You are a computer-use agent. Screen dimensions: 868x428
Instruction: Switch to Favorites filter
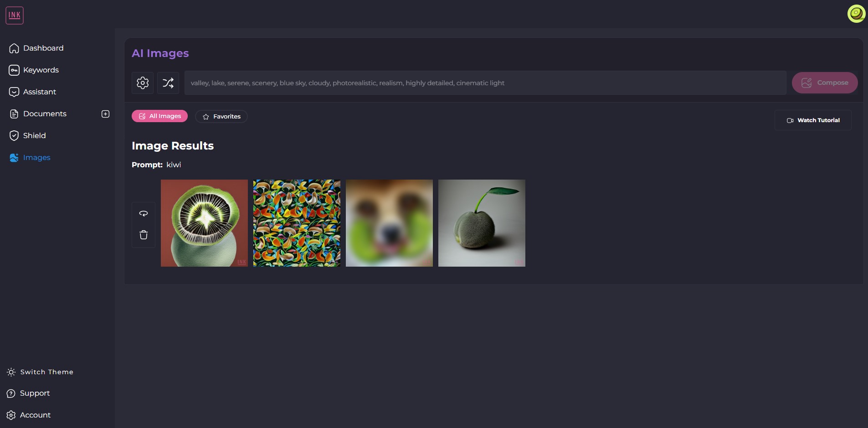coord(221,116)
